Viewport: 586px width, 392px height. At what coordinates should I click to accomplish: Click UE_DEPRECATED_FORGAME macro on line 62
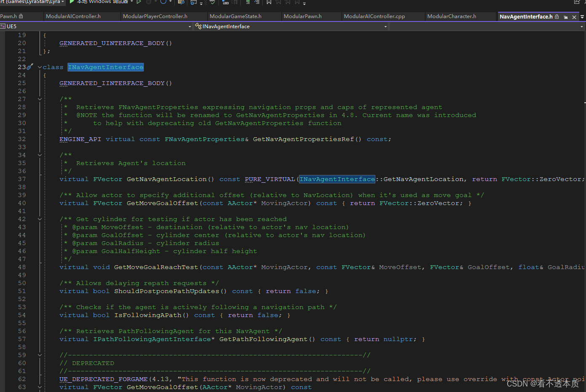tap(104, 379)
